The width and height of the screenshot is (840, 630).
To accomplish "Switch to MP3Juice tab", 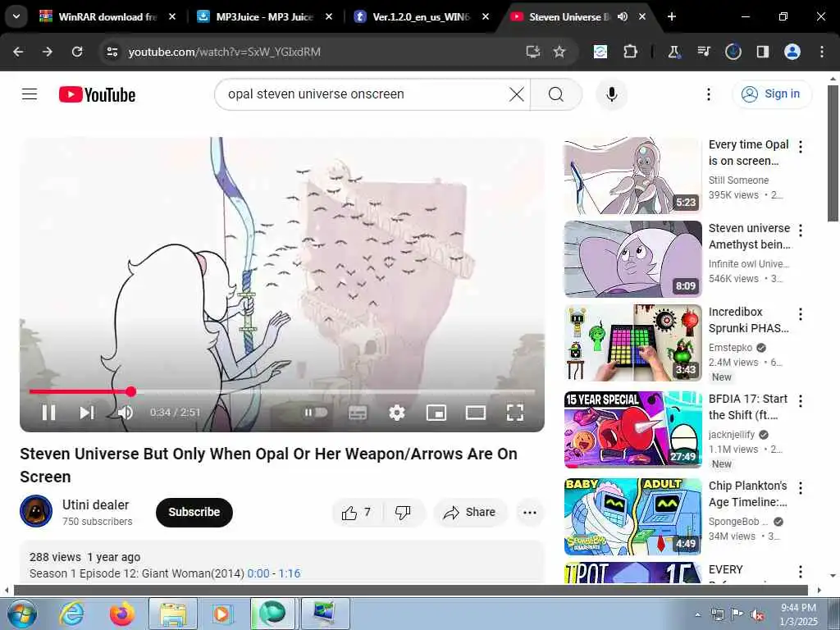I will click(x=265, y=16).
